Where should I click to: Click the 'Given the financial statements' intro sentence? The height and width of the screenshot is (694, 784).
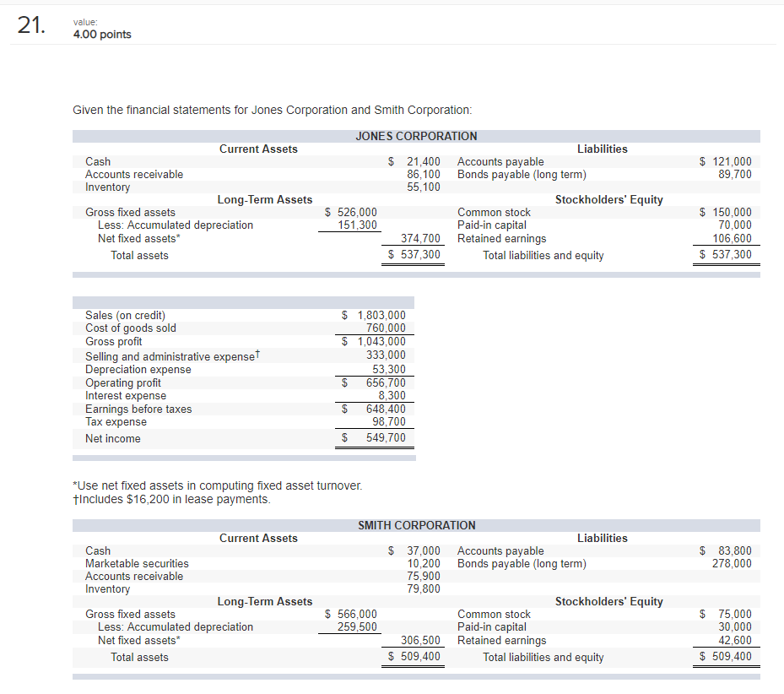tap(273, 110)
